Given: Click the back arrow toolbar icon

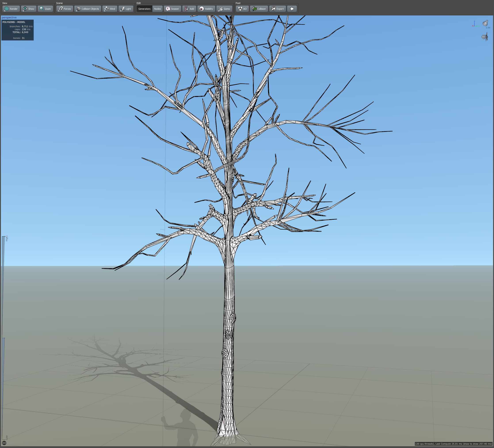Looking at the screenshot, I should click(292, 9).
